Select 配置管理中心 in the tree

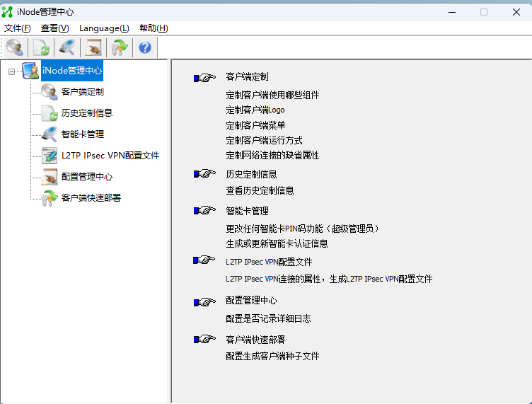87,177
